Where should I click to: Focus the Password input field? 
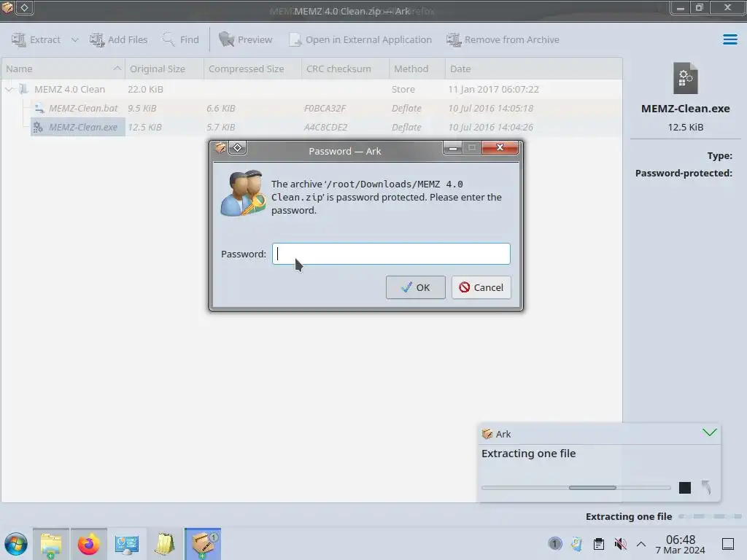[x=391, y=254]
